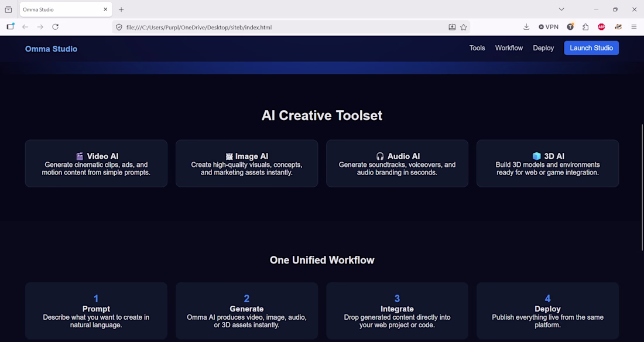Restore down the browser window
Image resolution: width=644 pixels, height=342 pixels.
615,9
